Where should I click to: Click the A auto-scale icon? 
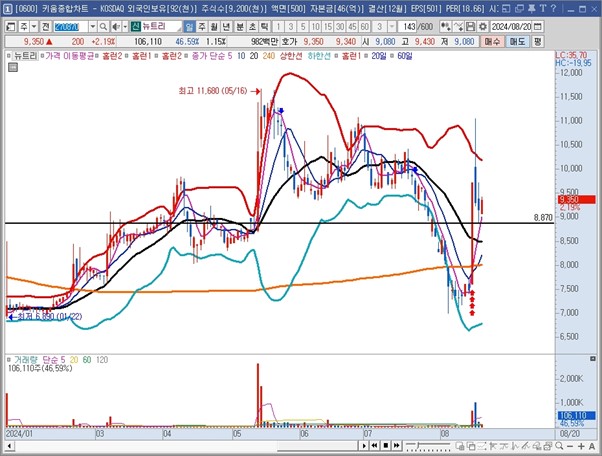pyautogui.click(x=592, y=446)
